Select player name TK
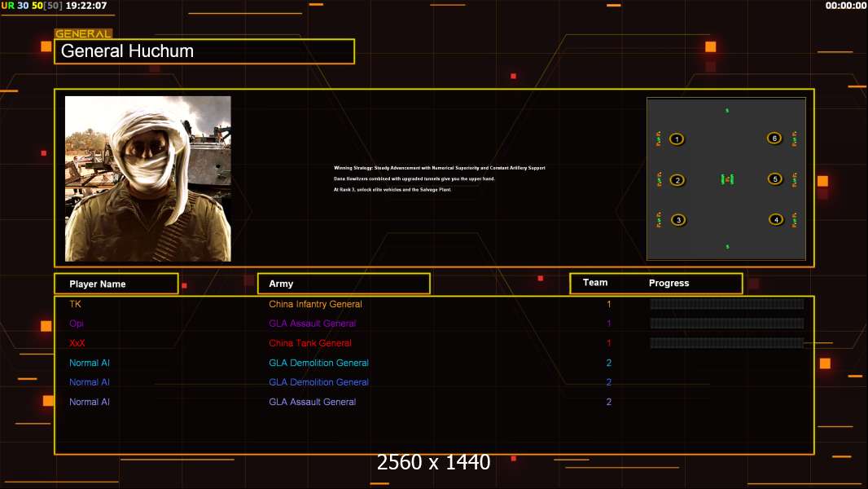868x489 pixels. (75, 304)
